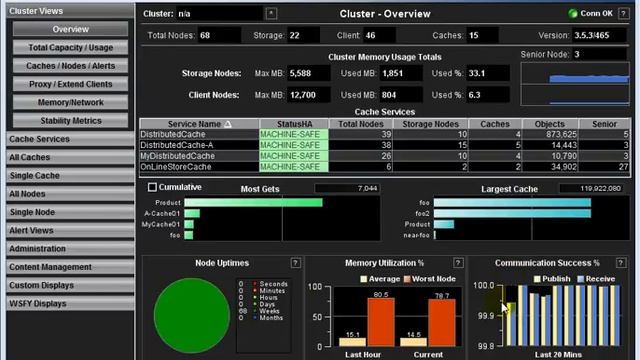Open Content Management section
Image resolution: width=640 pixels, height=360 pixels.
point(70,267)
